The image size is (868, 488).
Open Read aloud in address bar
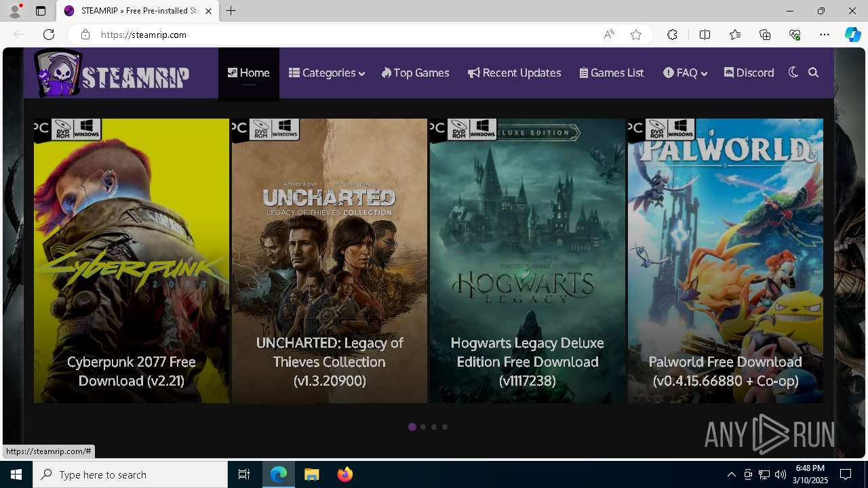coord(609,35)
